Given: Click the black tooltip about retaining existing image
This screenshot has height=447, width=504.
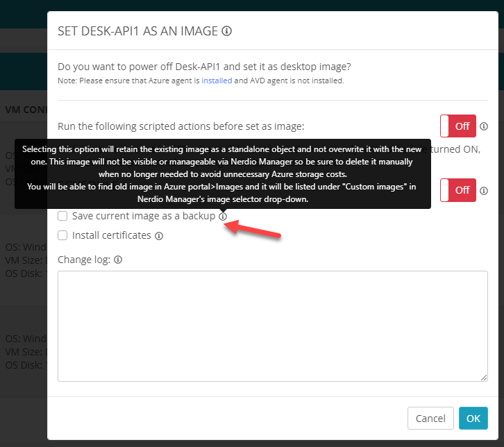Looking at the screenshot, I should pos(222,174).
